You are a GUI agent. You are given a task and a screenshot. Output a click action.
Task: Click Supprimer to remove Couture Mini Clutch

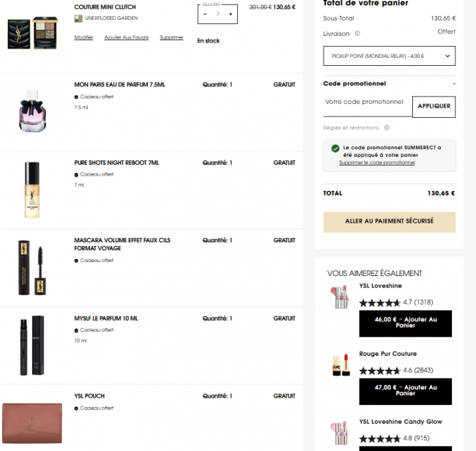(171, 37)
